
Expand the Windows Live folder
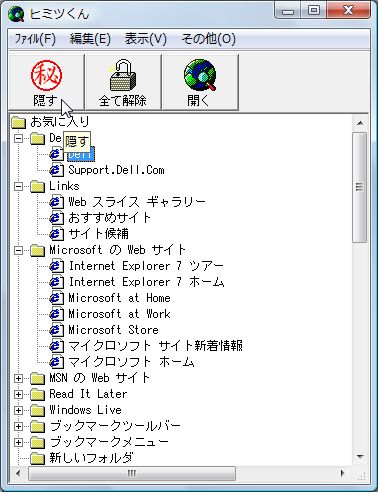click(x=19, y=410)
